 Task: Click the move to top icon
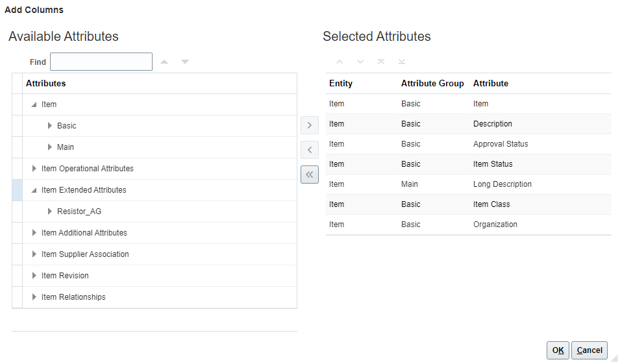(381, 62)
